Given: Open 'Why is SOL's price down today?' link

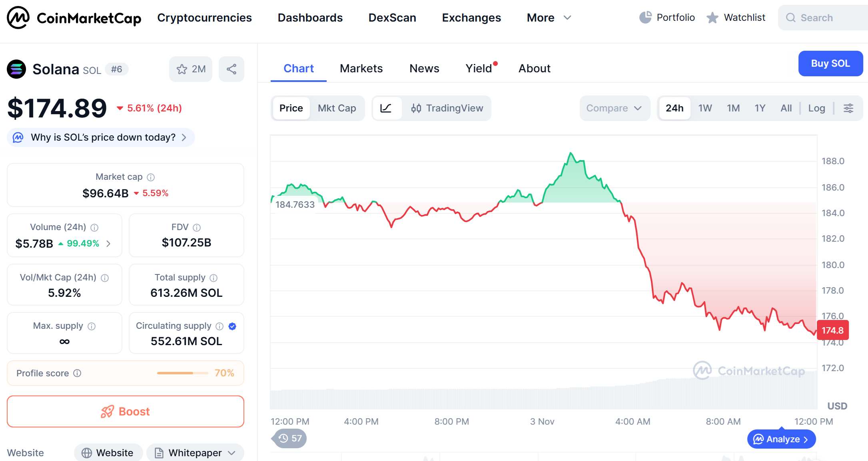Looking at the screenshot, I should [103, 137].
